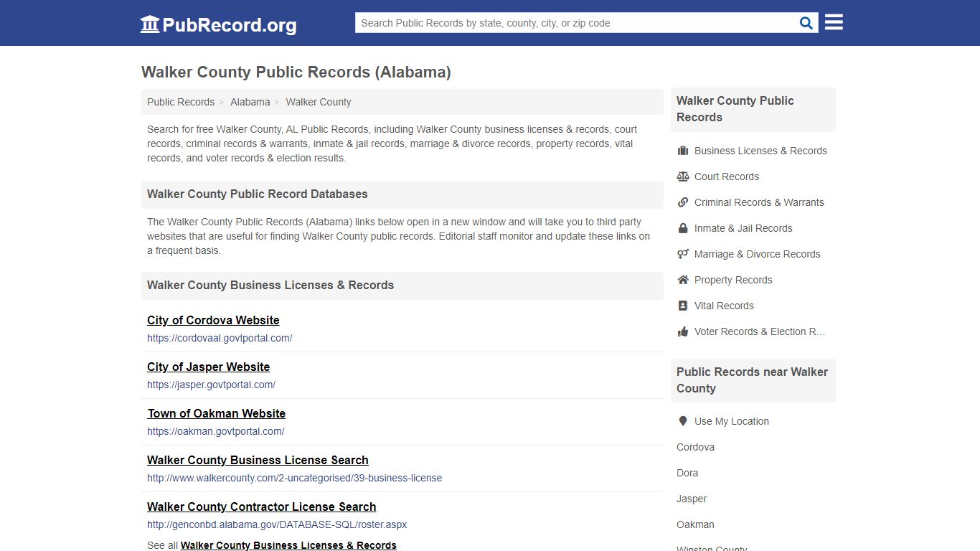980x551 pixels.
Task: Open cordovaal.govtportal.com URL
Action: coord(220,338)
